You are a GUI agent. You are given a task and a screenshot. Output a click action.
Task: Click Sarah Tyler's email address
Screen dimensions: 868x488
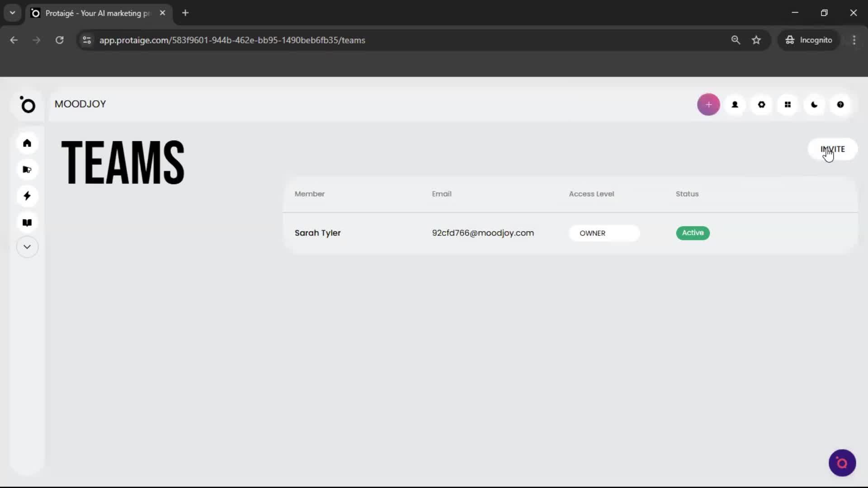point(482,233)
